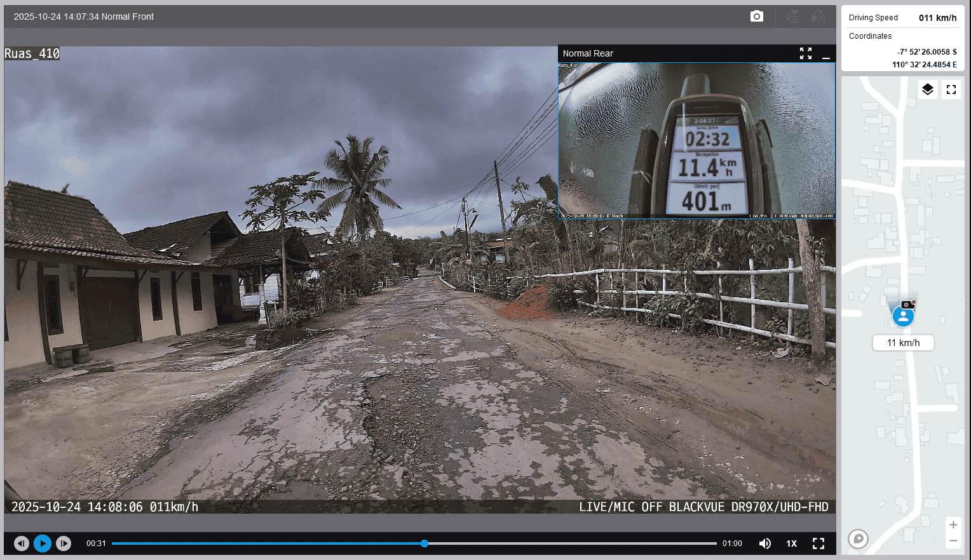Click the round location button on map
This screenshot has height=560, width=971.
pyautogui.click(x=858, y=539)
